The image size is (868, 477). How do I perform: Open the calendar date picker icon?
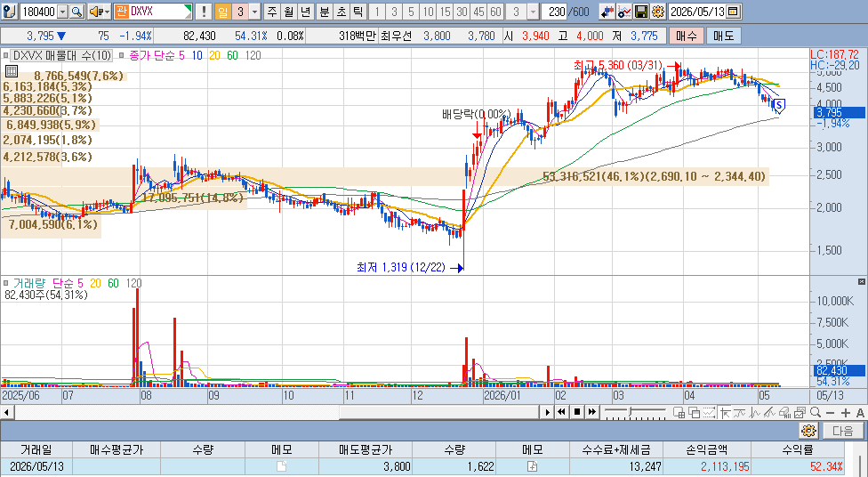click(733, 11)
